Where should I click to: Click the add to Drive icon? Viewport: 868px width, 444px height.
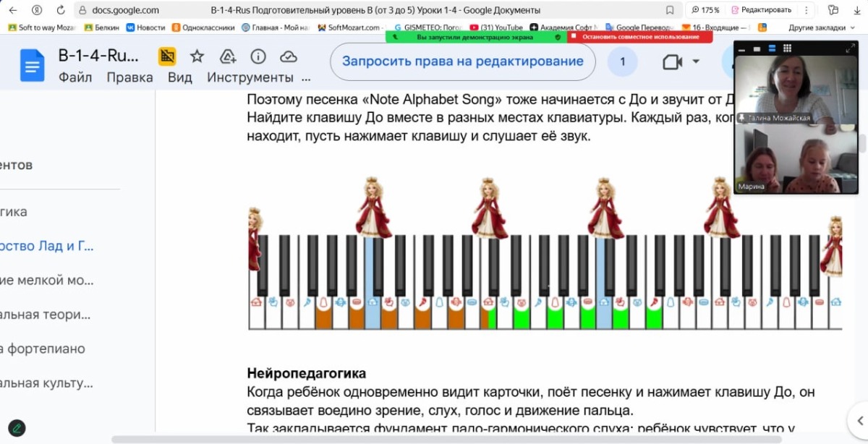tap(228, 57)
